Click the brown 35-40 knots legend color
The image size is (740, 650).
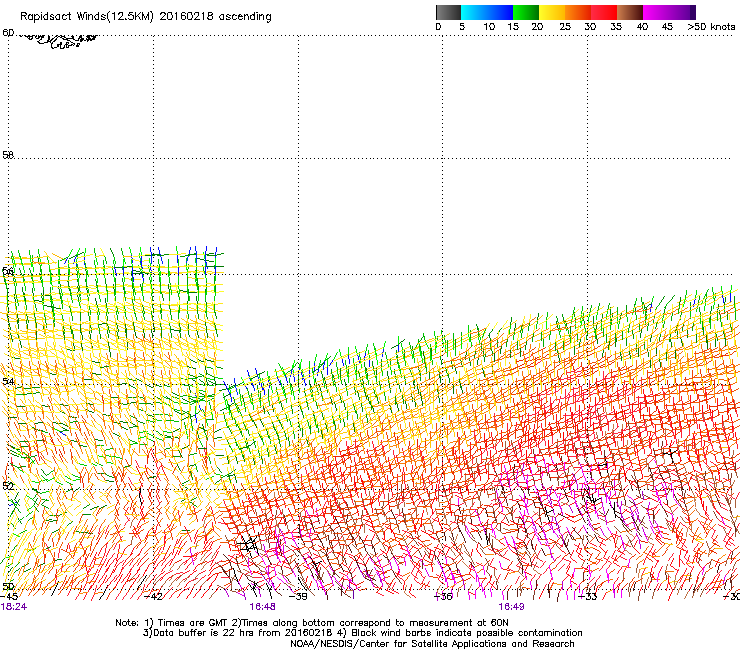point(630,12)
